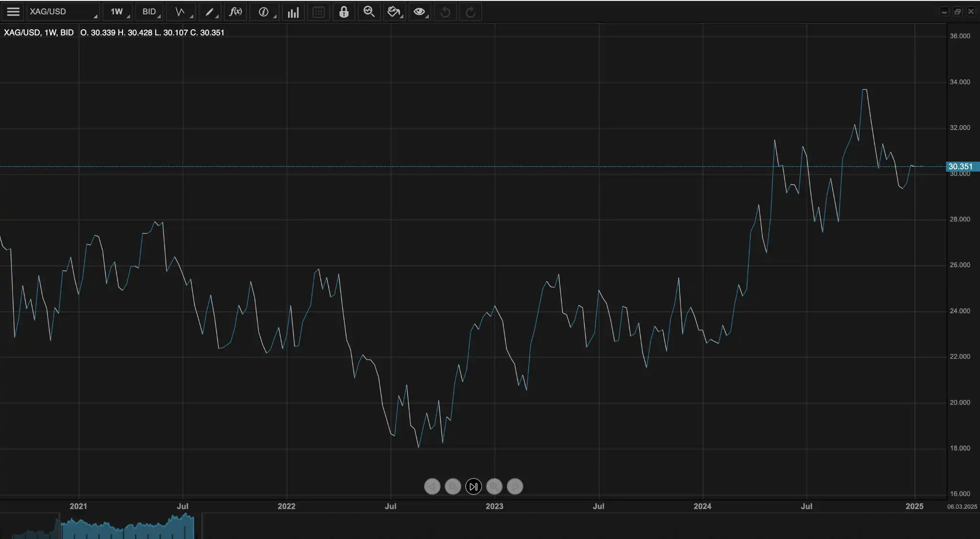This screenshot has width=980, height=539.
Task: Open the XAG/USD instrument dropdown
Action: pos(62,11)
